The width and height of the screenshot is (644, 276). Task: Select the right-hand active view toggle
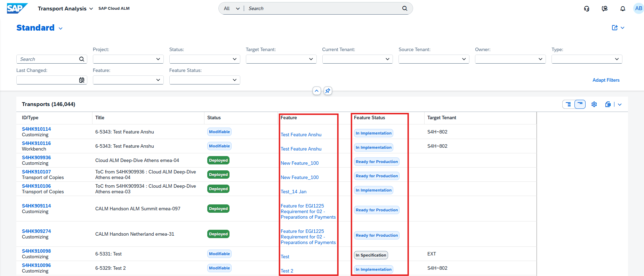(x=580, y=104)
